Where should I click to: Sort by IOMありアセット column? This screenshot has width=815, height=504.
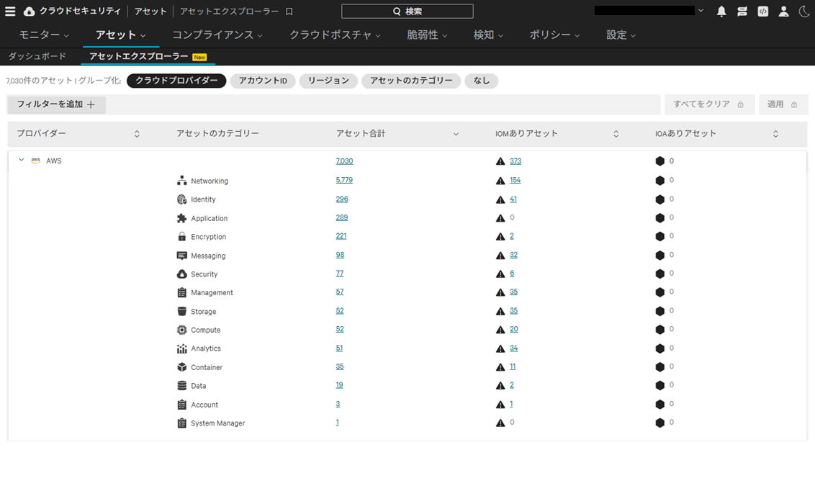pyautogui.click(x=616, y=134)
